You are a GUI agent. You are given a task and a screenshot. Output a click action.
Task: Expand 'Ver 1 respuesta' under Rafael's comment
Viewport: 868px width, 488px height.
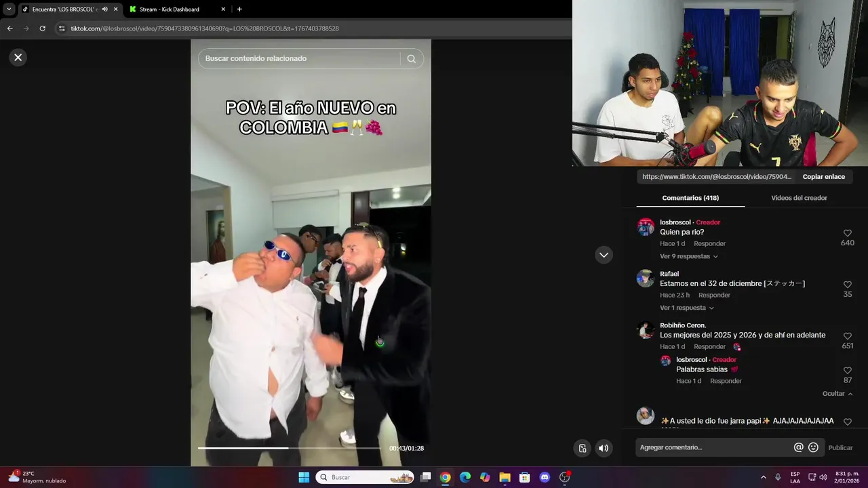pos(686,308)
